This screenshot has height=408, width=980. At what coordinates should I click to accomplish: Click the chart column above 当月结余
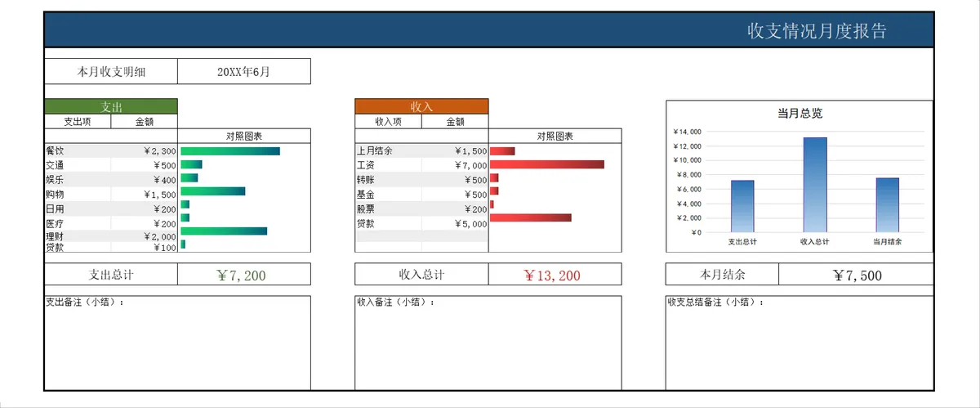pos(887,205)
